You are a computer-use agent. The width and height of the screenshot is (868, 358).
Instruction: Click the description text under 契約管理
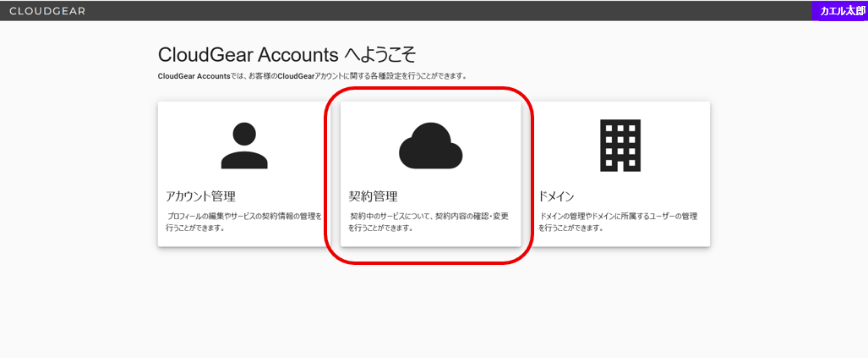coord(429,222)
